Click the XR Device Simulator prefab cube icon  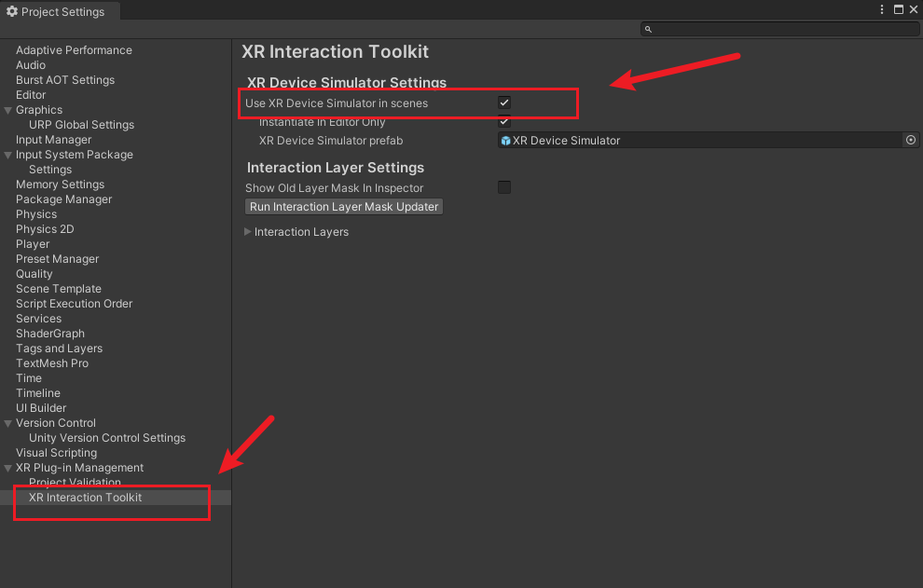tap(505, 141)
